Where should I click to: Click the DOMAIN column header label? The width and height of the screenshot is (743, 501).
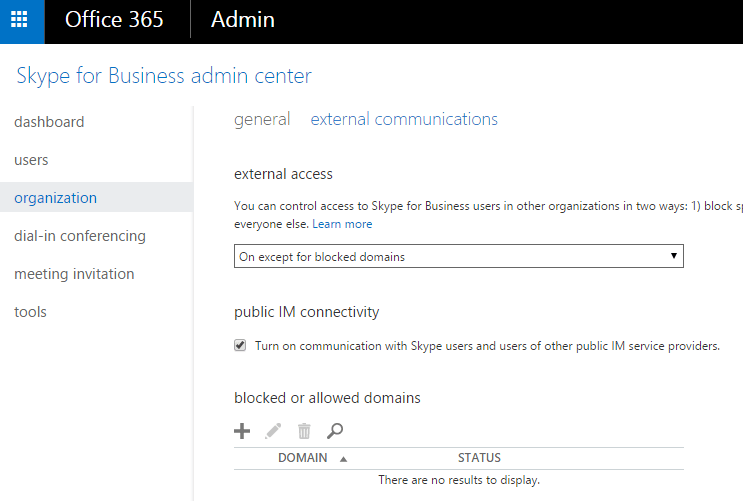tap(303, 458)
